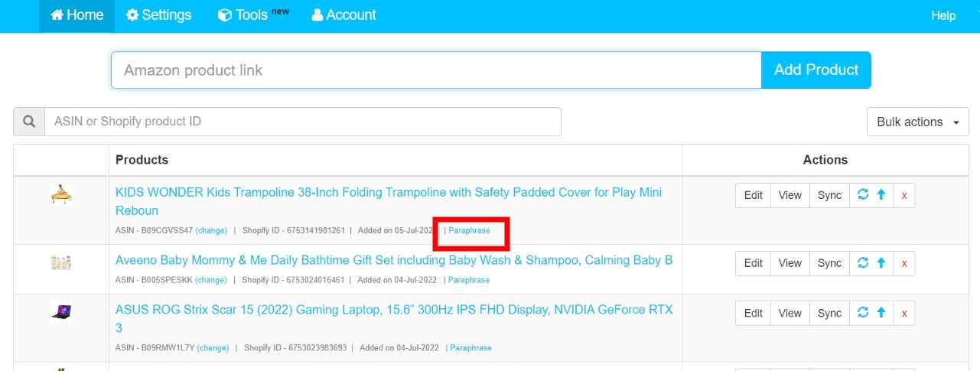
Task: Click the magnifier search icon
Action: click(x=29, y=122)
